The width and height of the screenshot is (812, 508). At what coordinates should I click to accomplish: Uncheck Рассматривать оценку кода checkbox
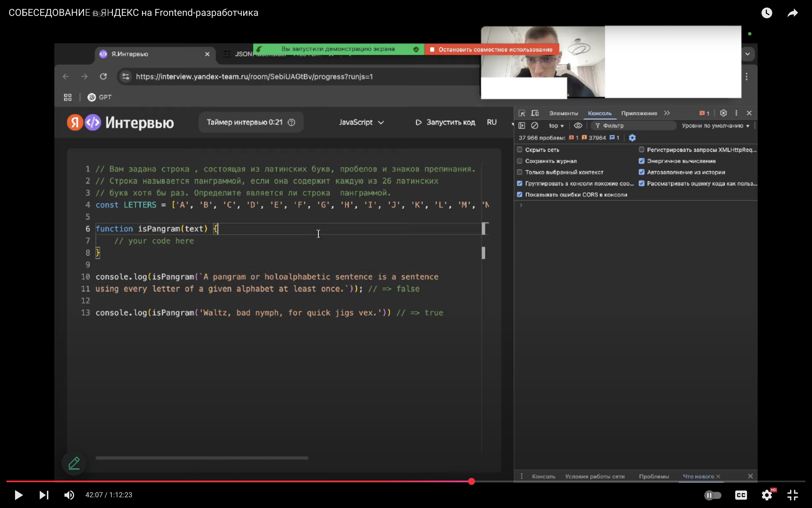(x=641, y=183)
